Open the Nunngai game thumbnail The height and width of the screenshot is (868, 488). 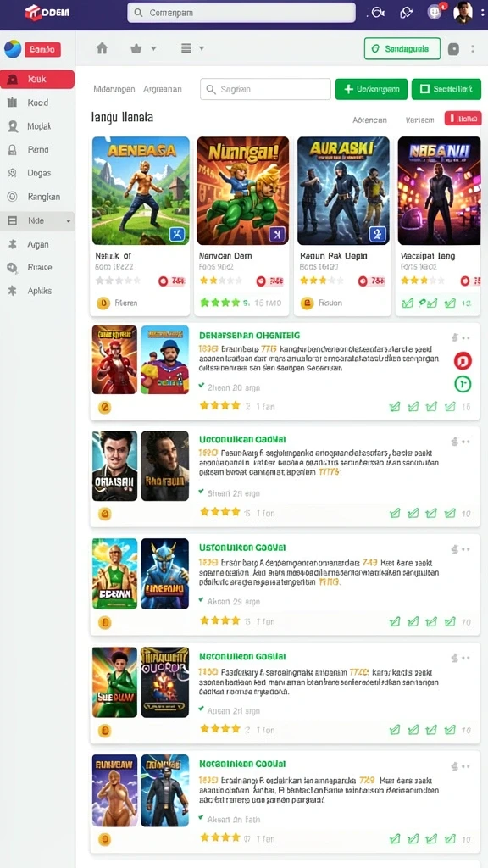(x=243, y=191)
